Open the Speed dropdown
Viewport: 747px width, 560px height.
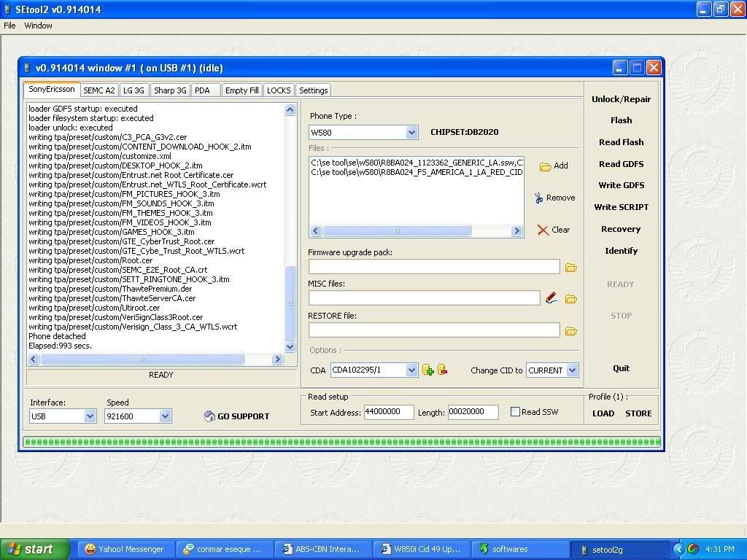point(165,416)
